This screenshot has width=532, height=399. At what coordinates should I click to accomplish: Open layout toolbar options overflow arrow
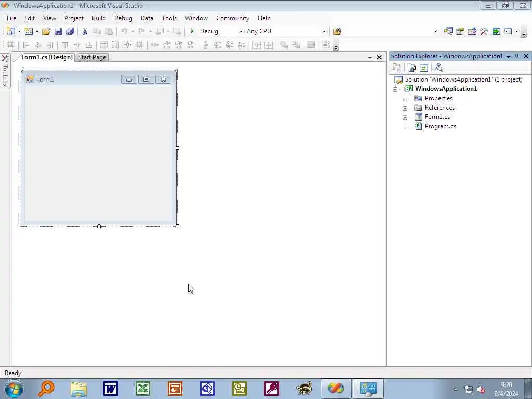[336, 47]
